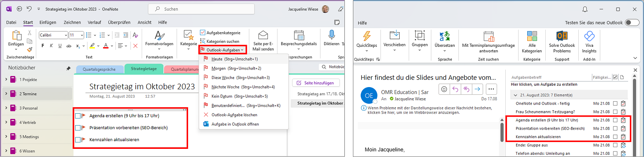Check the Präsentation vorbereiten checkbox in OneNote

[x=78, y=128]
